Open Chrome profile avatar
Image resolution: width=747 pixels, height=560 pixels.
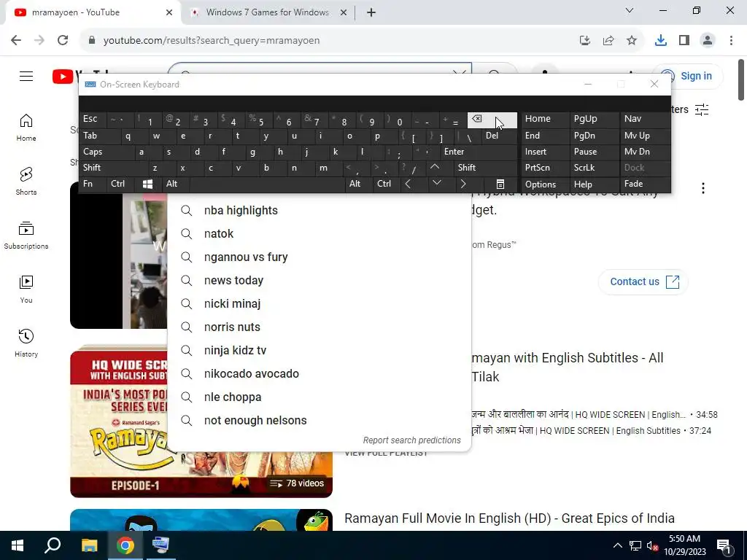[708, 41]
